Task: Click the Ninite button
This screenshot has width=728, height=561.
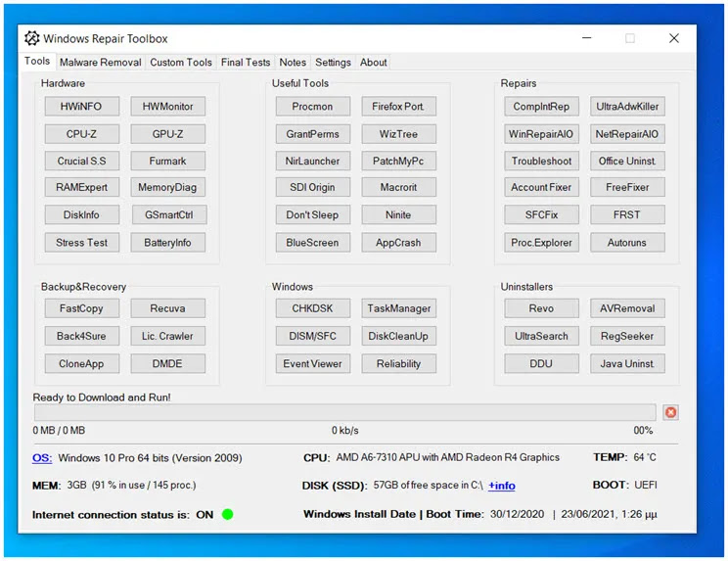Action: pyautogui.click(x=398, y=215)
